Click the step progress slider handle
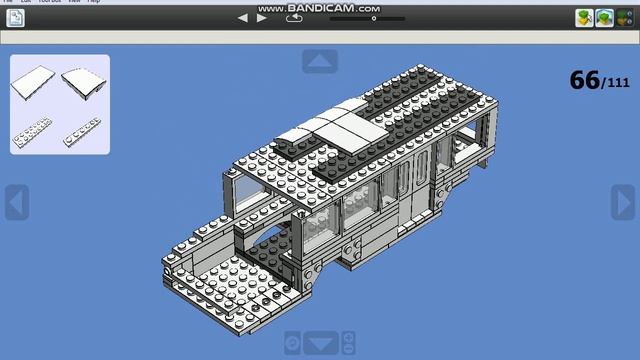Image resolution: width=640 pixels, height=360 pixels. (x=374, y=18)
